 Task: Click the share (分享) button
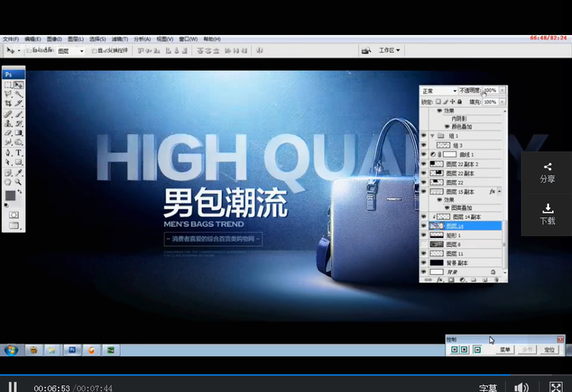tap(547, 173)
